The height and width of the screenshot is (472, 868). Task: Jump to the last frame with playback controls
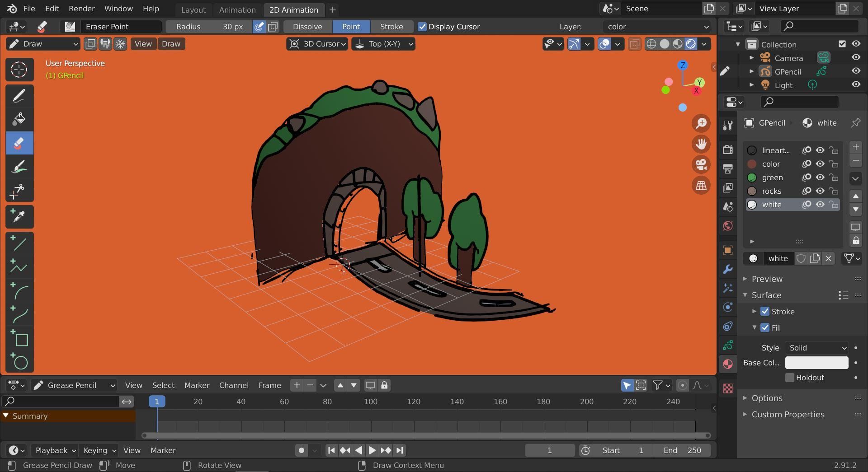pyautogui.click(x=400, y=450)
